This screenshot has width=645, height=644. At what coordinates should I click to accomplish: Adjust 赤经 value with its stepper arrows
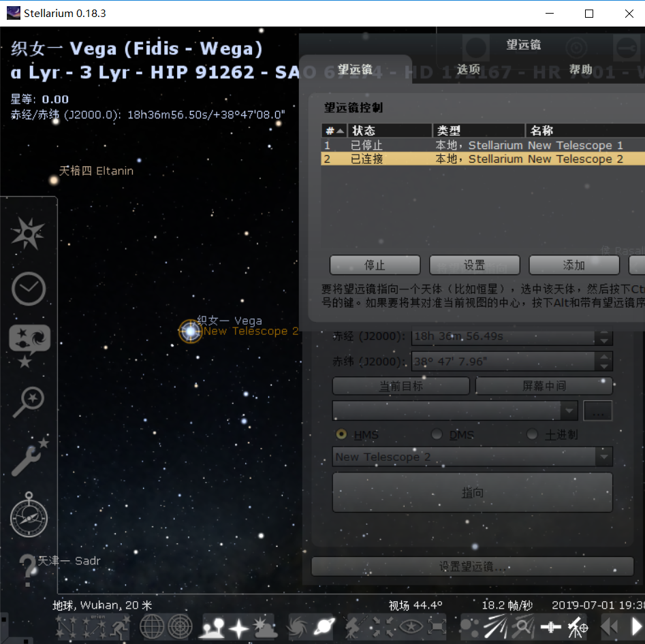(x=604, y=336)
